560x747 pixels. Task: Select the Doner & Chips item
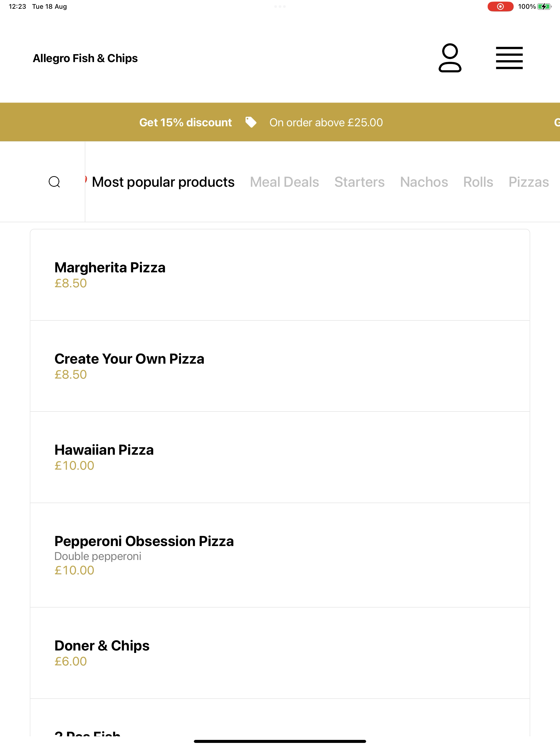(x=280, y=653)
